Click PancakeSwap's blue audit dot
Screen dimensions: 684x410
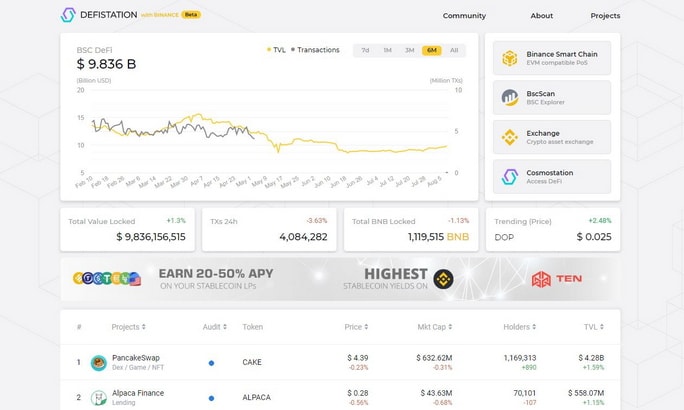(x=211, y=363)
